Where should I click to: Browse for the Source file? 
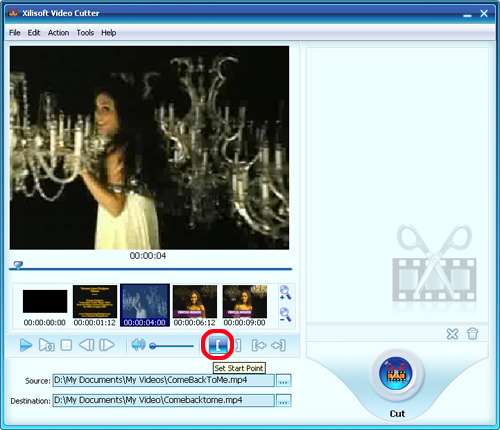pos(284,381)
